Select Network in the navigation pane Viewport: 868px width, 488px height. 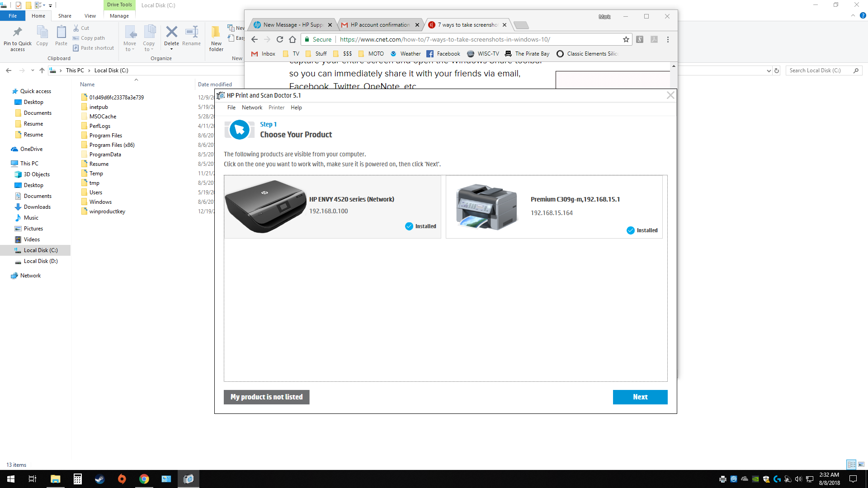click(x=30, y=276)
